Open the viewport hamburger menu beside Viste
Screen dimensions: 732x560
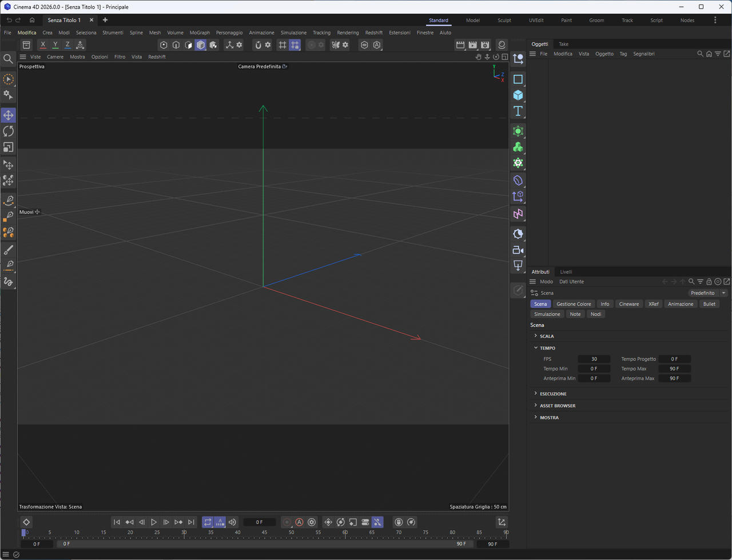(23, 57)
